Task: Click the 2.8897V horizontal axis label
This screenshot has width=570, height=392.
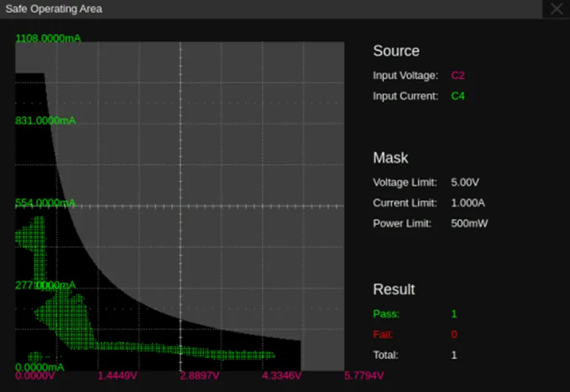Action: [x=200, y=376]
